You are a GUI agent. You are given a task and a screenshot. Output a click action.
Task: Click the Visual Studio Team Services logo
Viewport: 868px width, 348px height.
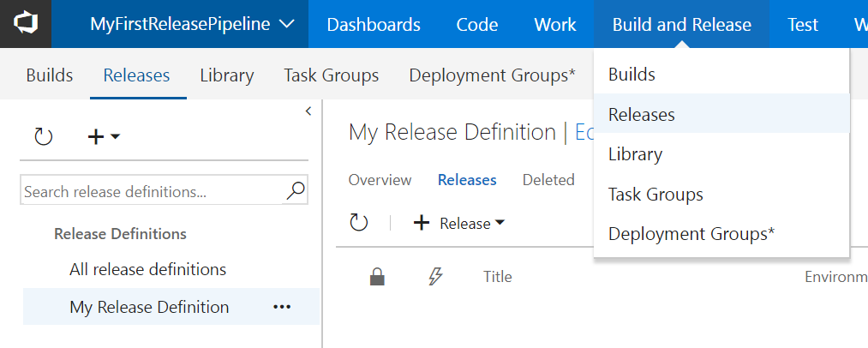pyautogui.click(x=25, y=24)
